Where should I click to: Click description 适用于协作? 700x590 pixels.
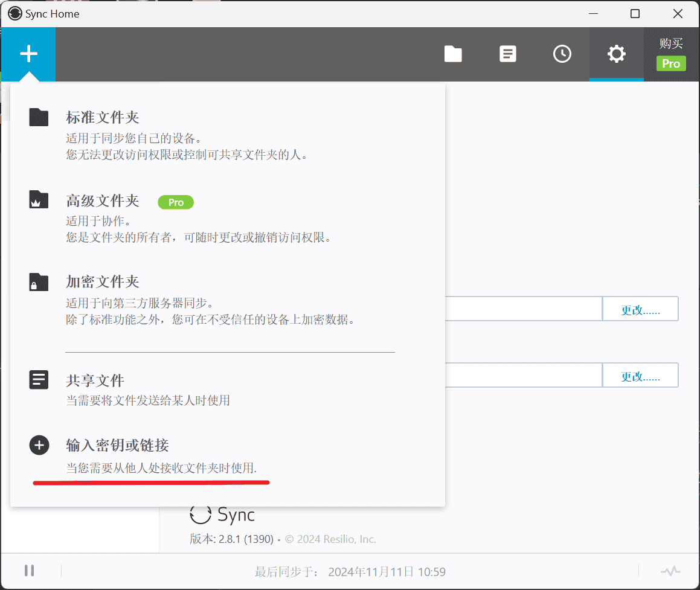98,221
